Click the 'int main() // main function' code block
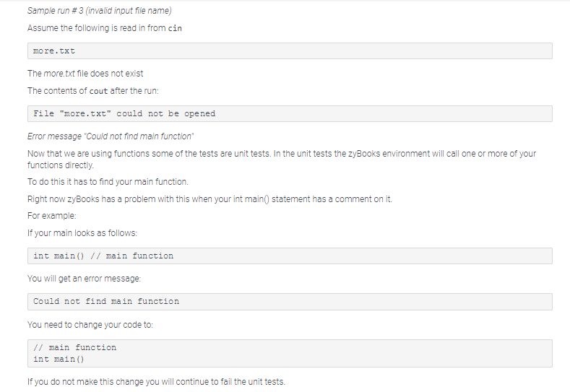Image resolution: width=570 pixels, height=392 pixels. 290,256
